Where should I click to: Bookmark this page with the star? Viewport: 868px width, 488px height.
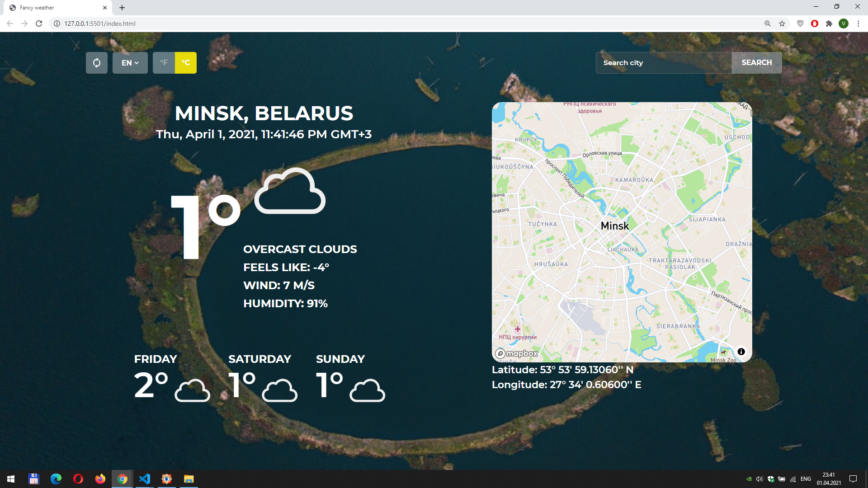[782, 23]
